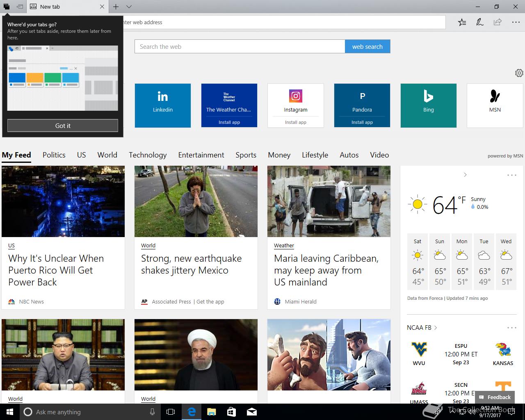Click the NBC News source label
The height and width of the screenshot is (420, 525).
point(31,302)
